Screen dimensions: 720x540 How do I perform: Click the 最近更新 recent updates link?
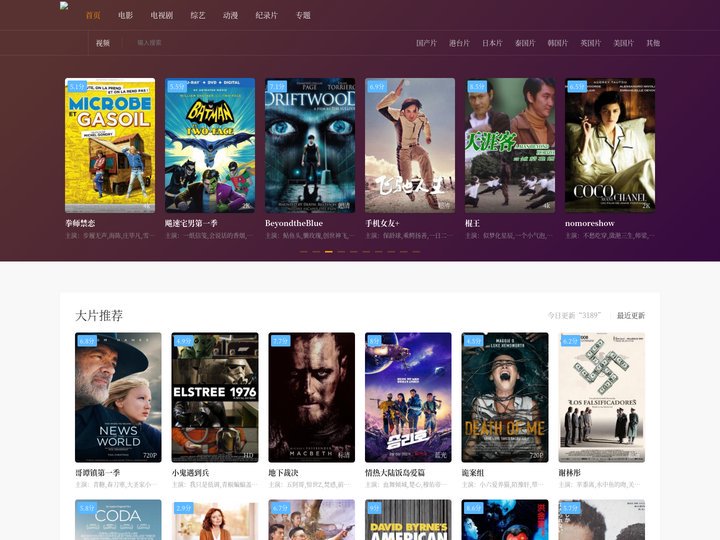(x=630, y=315)
